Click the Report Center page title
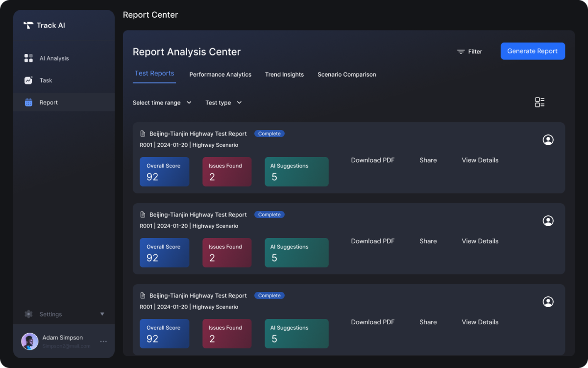 click(150, 15)
